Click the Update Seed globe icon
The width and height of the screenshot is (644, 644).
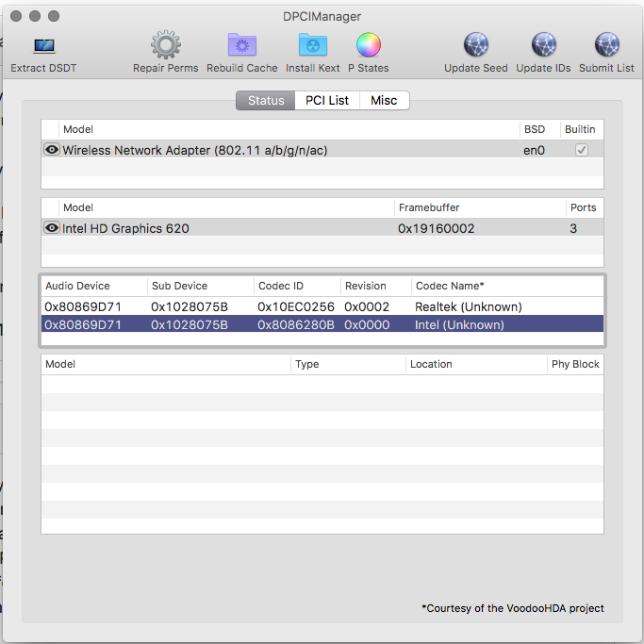[x=476, y=44]
